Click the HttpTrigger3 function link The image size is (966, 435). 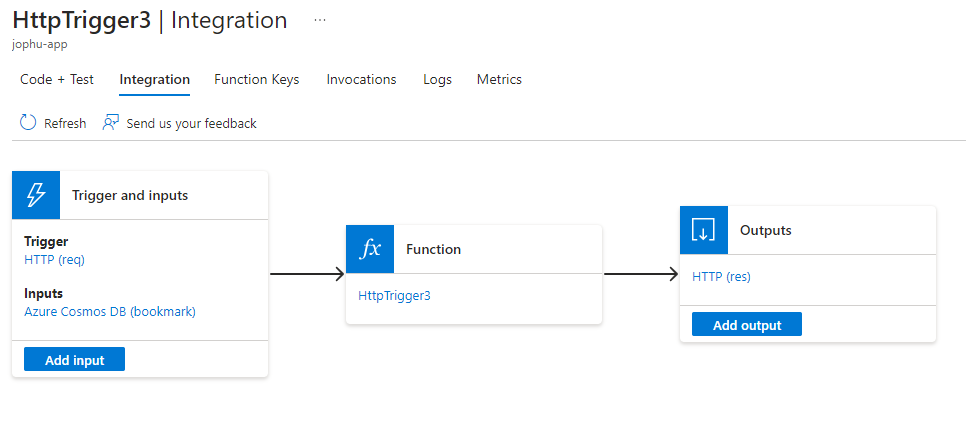[x=395, y=295]
